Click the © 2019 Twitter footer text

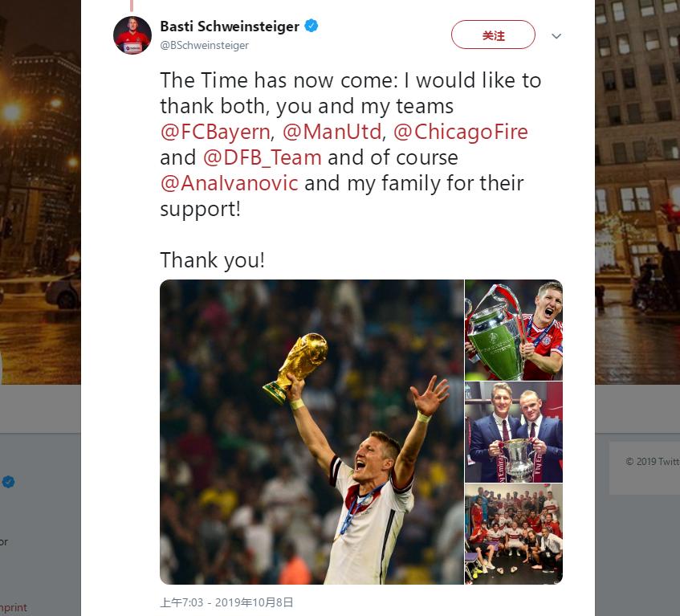pos(652,462)
